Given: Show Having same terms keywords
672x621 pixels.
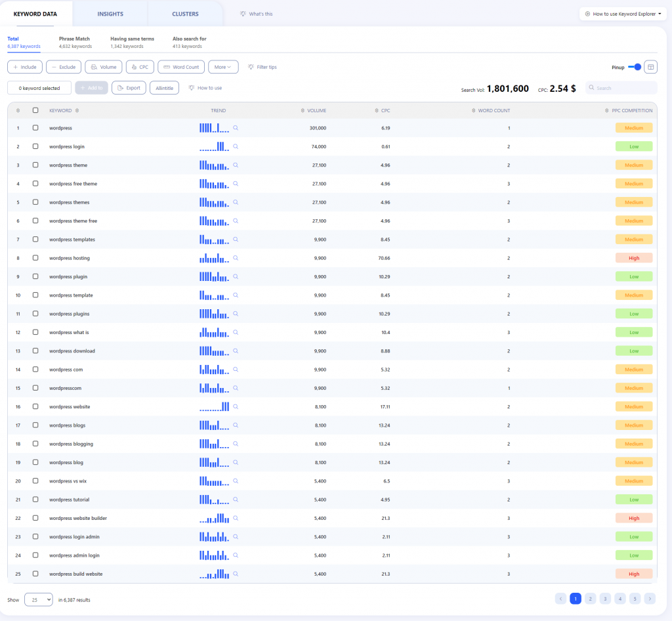Looking at the screenshot, I should (x=132, y=42).
